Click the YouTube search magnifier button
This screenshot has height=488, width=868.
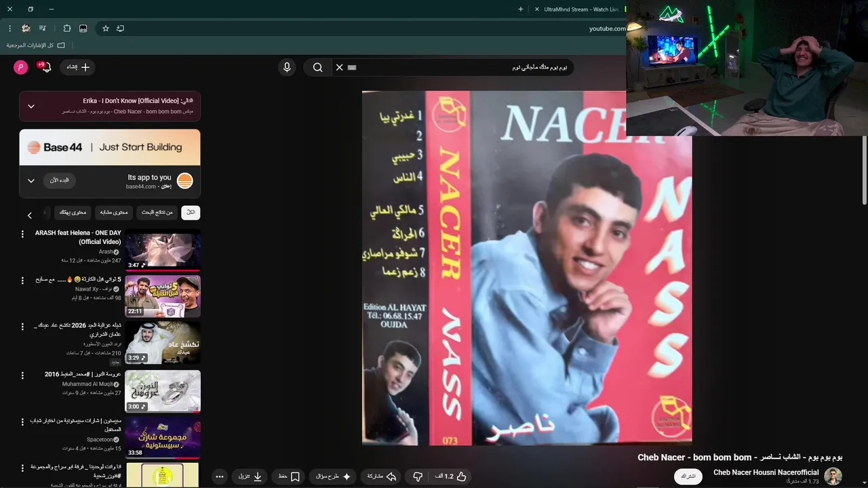317,67
